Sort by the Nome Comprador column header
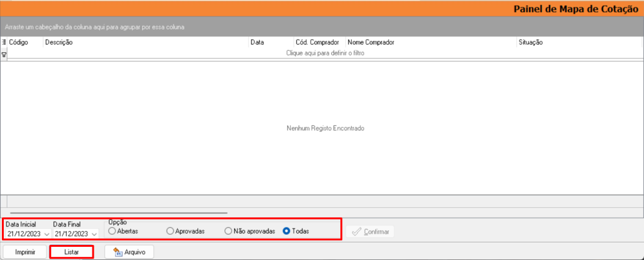This screenshot has height=260, width=644. tap(431, 42)
